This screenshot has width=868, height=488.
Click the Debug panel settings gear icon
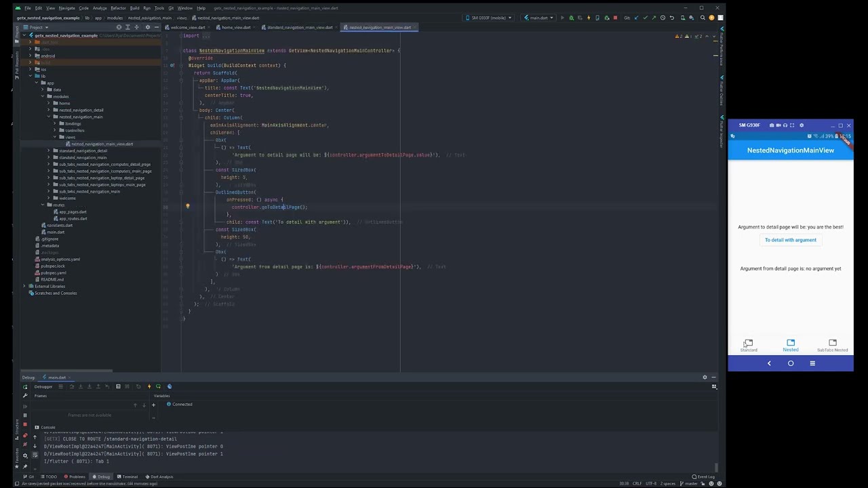pyautogui.click(x=705, y=378)
